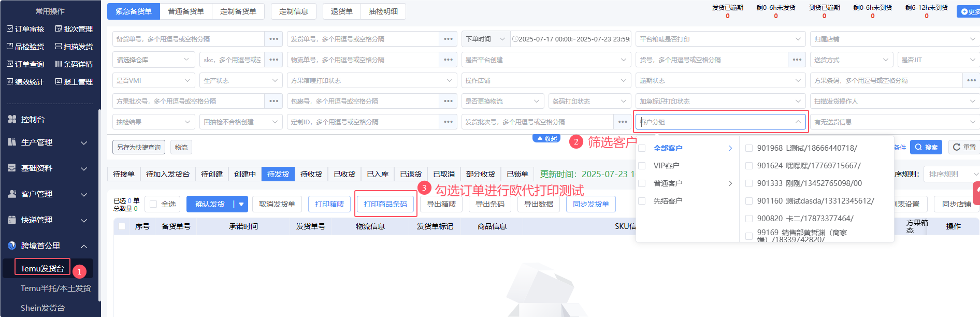Check the VIP客户 checkbox
Viewport: 980px width, 317px height.
(x=642, y=166)
